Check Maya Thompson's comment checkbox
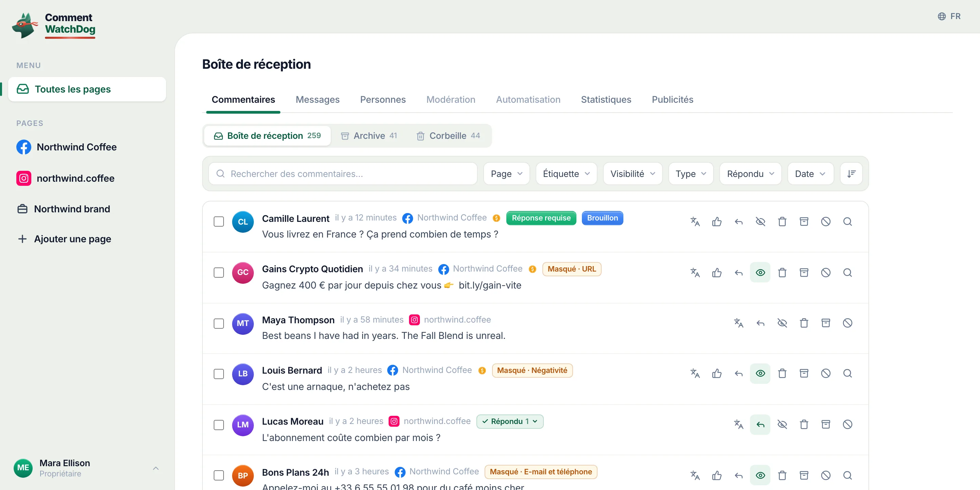Screen dimensions: 980x490 click(x=219, y=323)
